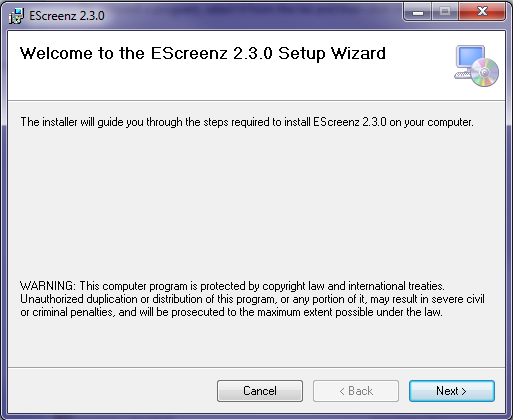Image resolution: width=513 pixels, height=420 pixels.
Task: Click the greyed-out maximize button
Action: 445,12
